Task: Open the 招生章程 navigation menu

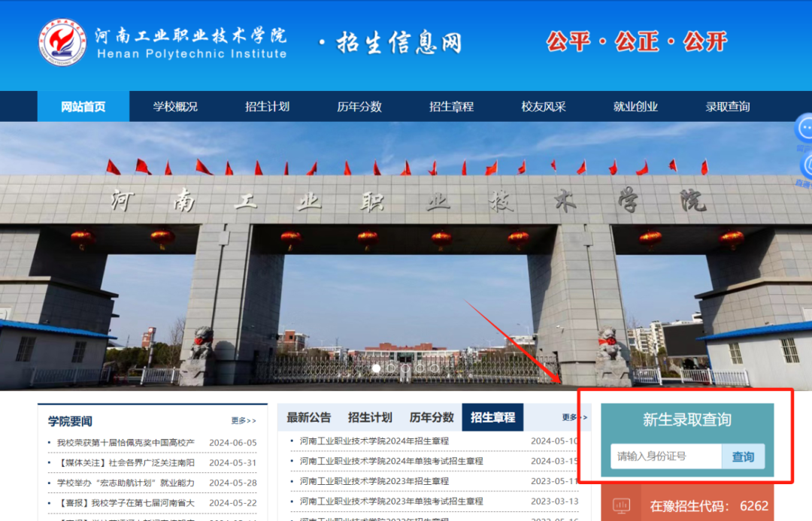Action: (x=452, y=106)
